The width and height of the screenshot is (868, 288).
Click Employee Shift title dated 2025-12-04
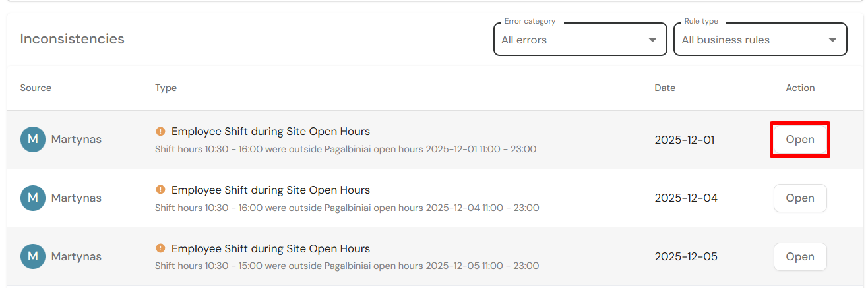(x=270, y=190)
